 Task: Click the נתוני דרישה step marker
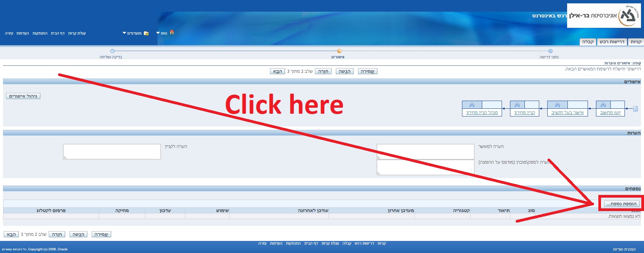coord(550,51)
